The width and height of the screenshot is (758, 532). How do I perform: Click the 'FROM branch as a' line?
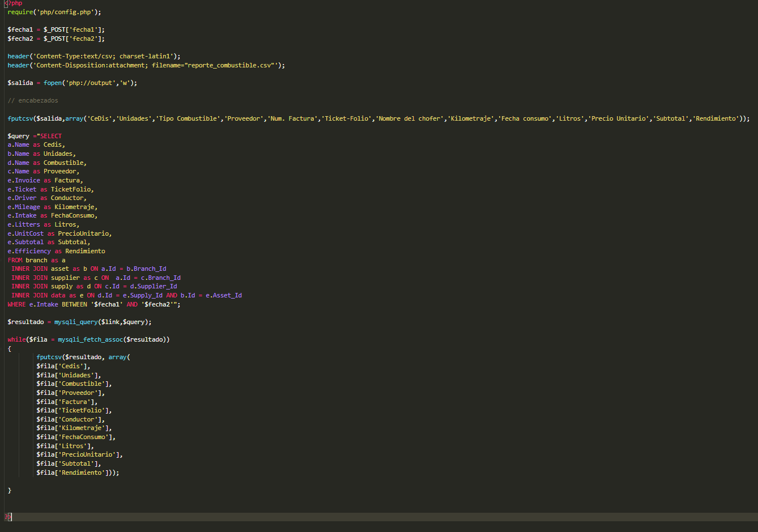(x=36, y=260)
